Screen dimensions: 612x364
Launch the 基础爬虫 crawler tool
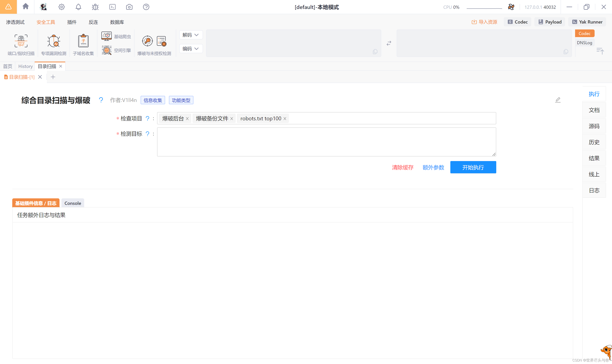click(116, 36)
